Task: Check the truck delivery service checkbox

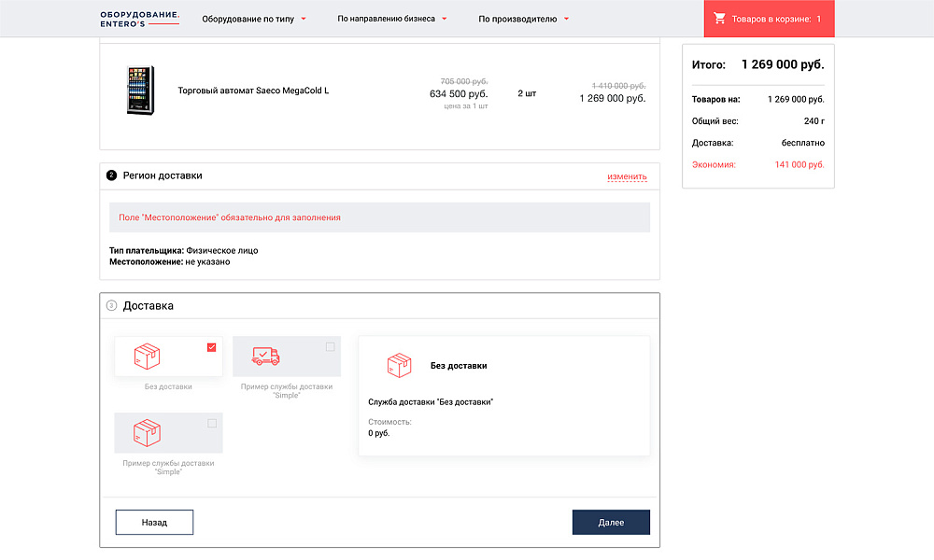Action: 330,347
